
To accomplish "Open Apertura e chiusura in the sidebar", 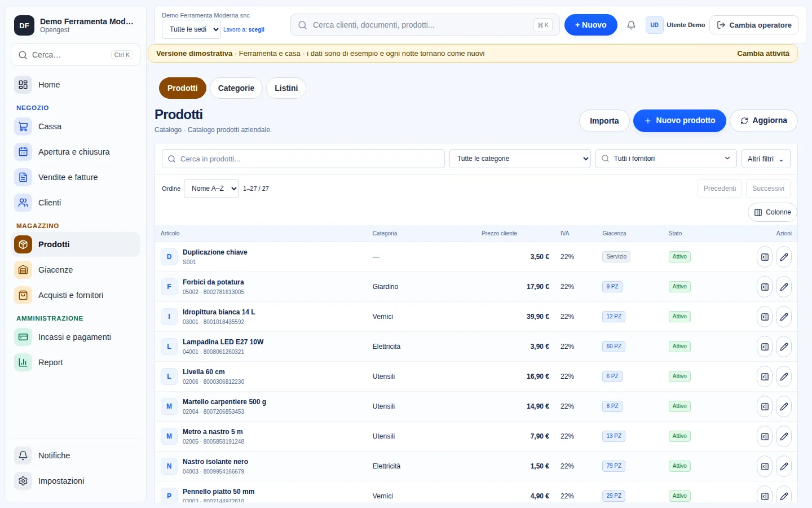I will [76, 152].
